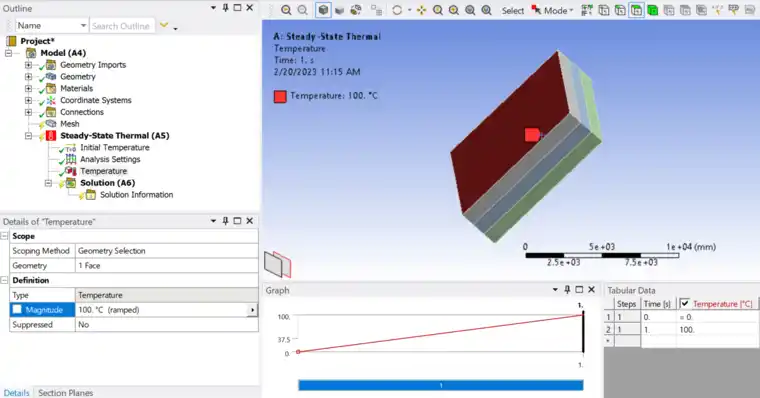Viewport: 760px width, 398px height.
Task: Click the highlighted selection filter cube icon
Action: click(636, 10)
